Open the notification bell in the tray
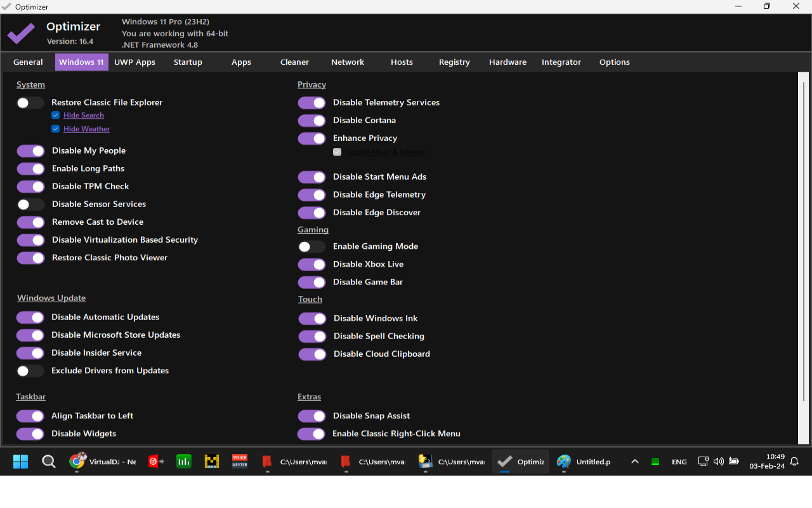 click(794, 462)
